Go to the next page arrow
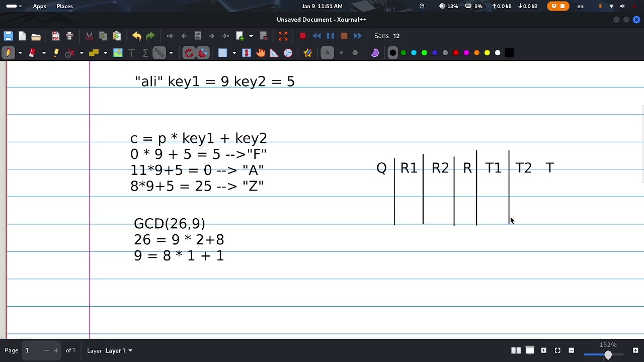Viewport: 644px width, 362px height. [x=211, y=36]
